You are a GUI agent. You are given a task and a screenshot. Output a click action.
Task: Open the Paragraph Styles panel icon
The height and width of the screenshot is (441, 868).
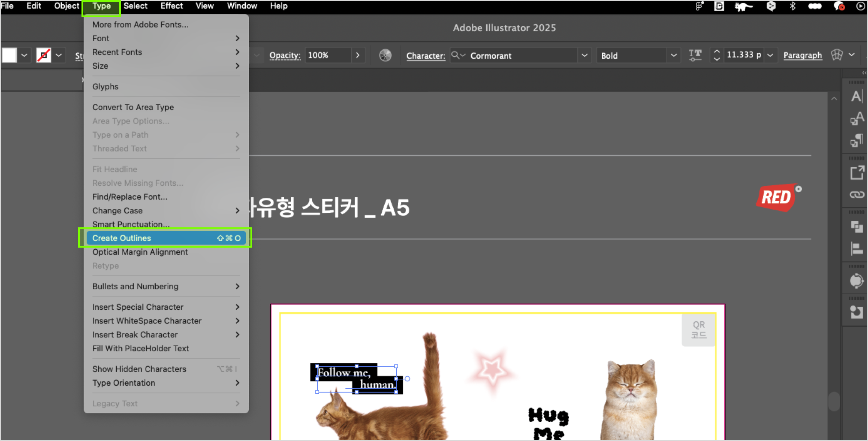tap(856, 140)
